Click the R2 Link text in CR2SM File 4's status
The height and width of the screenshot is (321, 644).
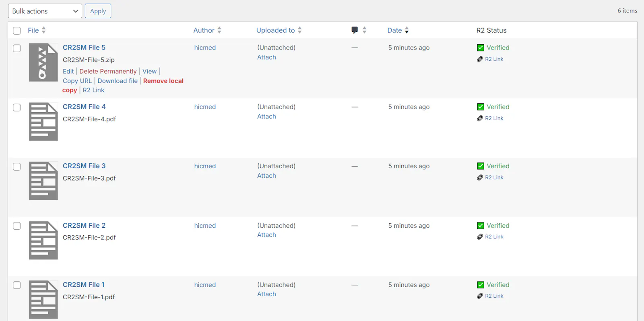(x=494, y=118)
